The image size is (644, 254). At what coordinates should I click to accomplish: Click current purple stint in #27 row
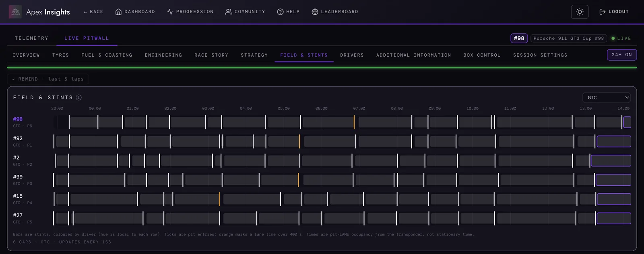click(x=614, y=219)
